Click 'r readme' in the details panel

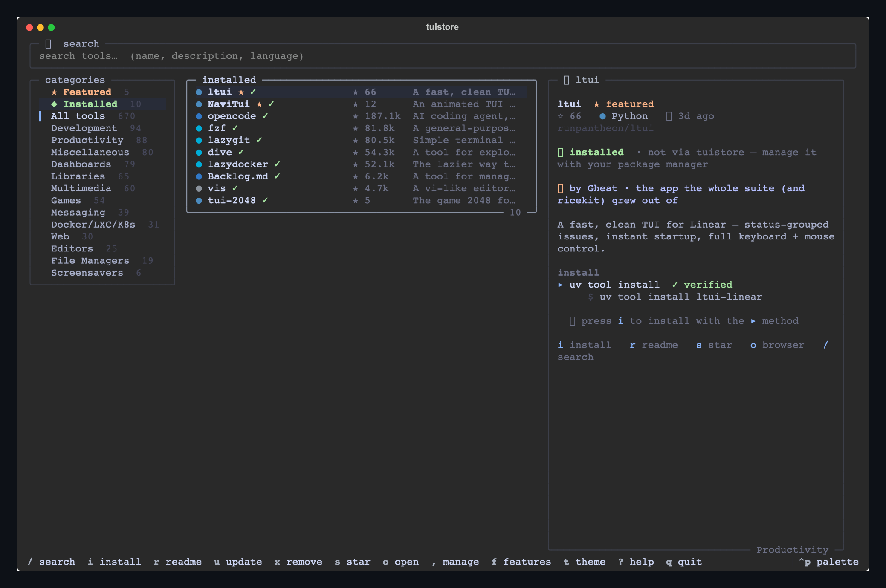pyautogui.click(x=654, y=345)
